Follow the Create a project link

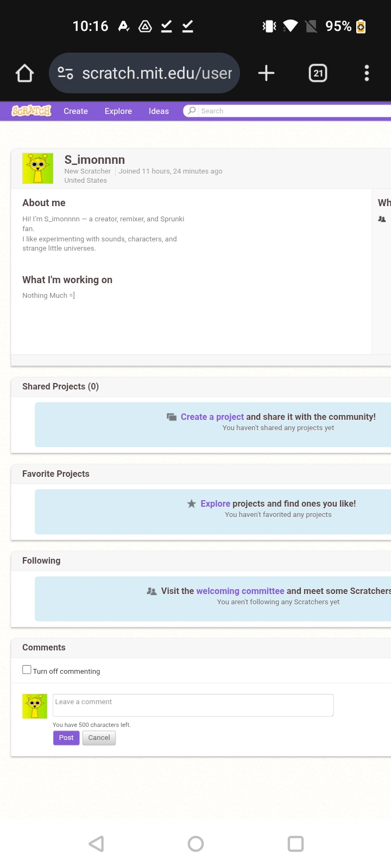tap(212, 417)
